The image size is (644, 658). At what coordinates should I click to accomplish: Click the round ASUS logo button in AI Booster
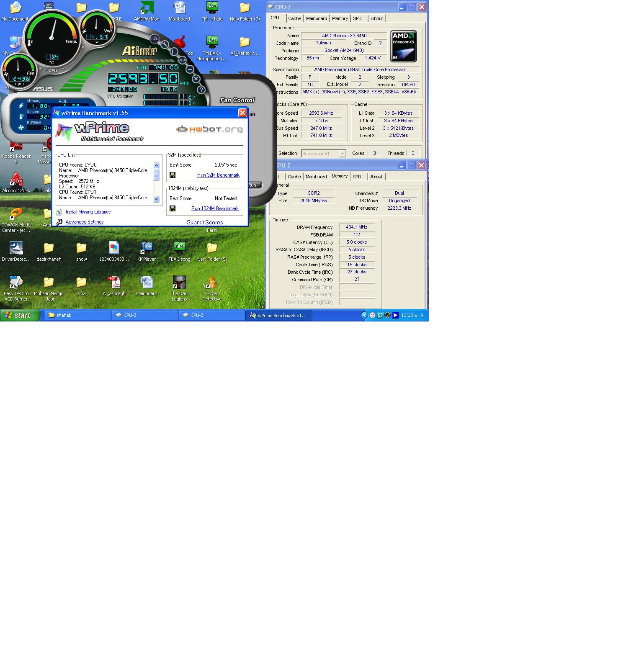pyautogui.click(x=182, y=60)
